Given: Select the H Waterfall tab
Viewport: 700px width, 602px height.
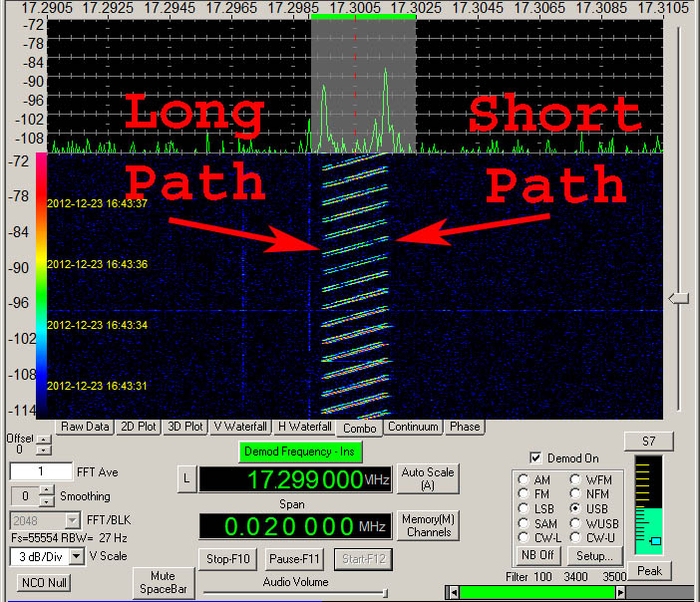Looking at the screenshot, I should pos(304,427).
